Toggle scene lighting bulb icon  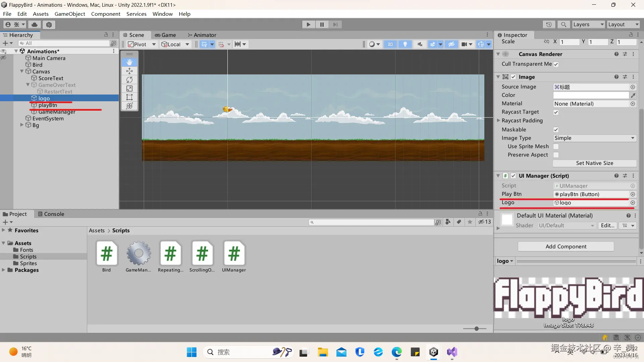tap(405, 44)
